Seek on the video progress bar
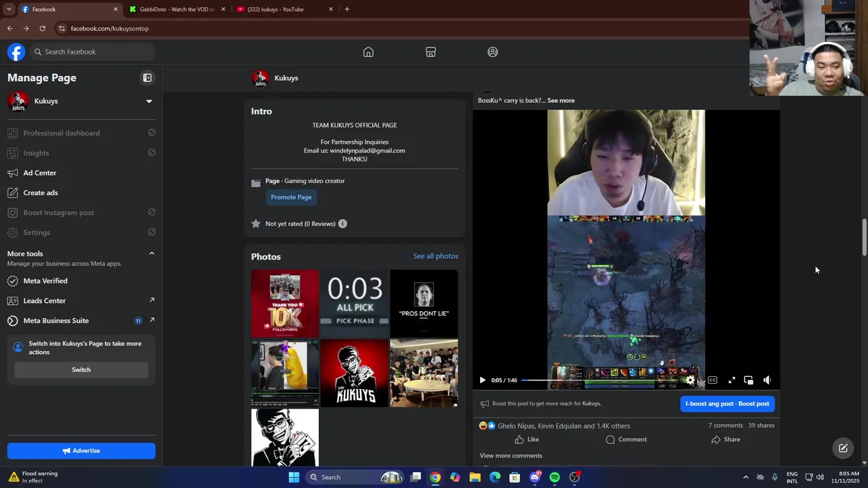 coord(602,380)
